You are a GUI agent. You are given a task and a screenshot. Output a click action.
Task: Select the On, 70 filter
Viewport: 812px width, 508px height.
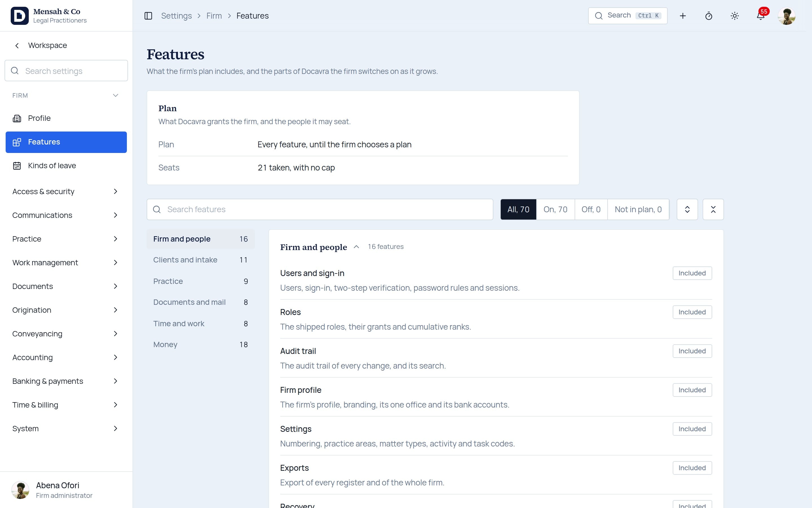point(555,209)
